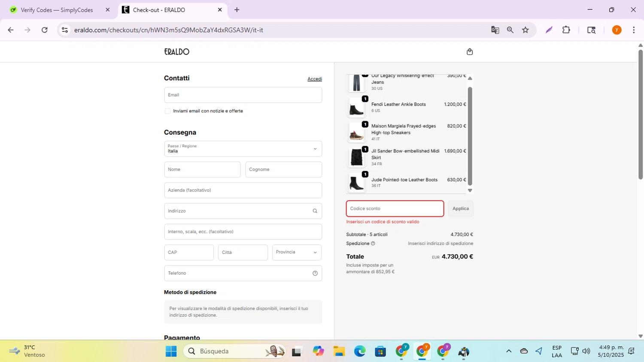Bookmark this page with the star
Screen dimensions: 644x362
tap(526, 30)
